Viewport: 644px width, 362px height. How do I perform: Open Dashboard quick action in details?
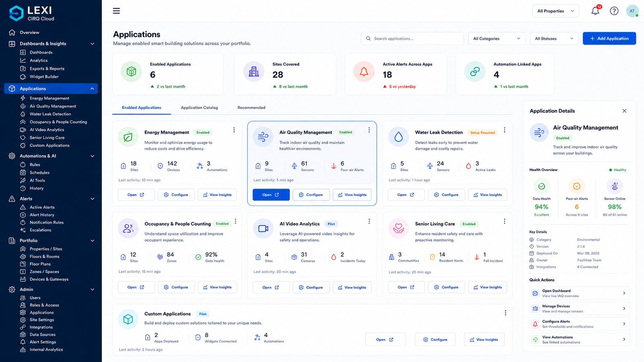580,293
